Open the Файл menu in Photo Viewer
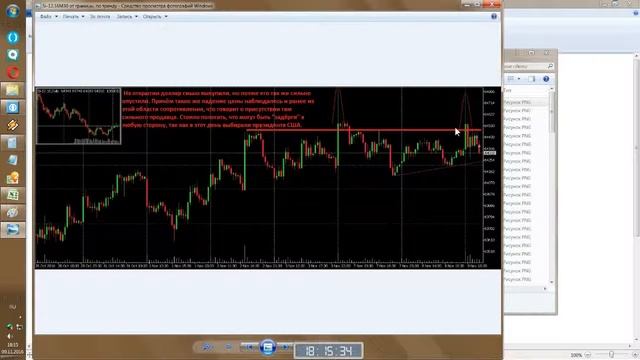This screenshot has height=360, width=640. tap(46, 17)
